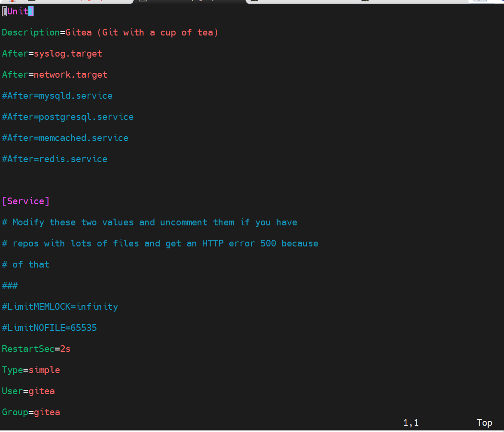Place cursor on #LimitMEMLOCK=infinity line
Viewport: 504px width, 432px height.
coord(60,307)
